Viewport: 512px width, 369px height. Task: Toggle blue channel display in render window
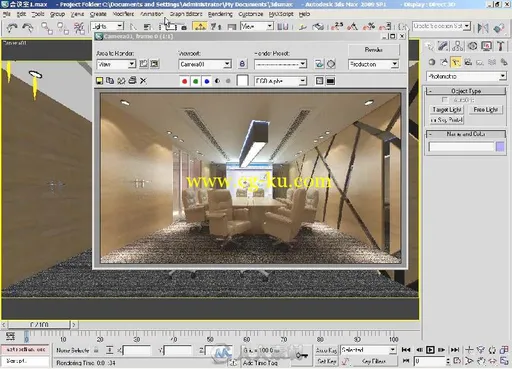point(207,81)
